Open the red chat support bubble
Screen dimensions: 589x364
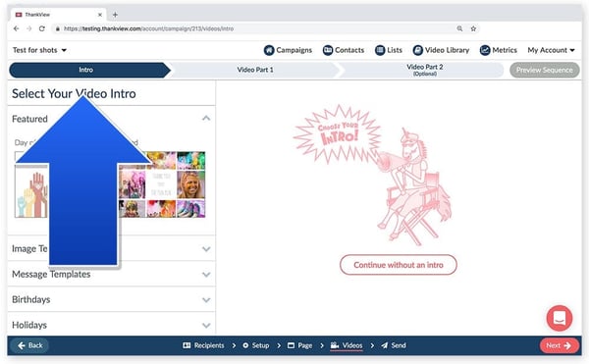(560, 318)
